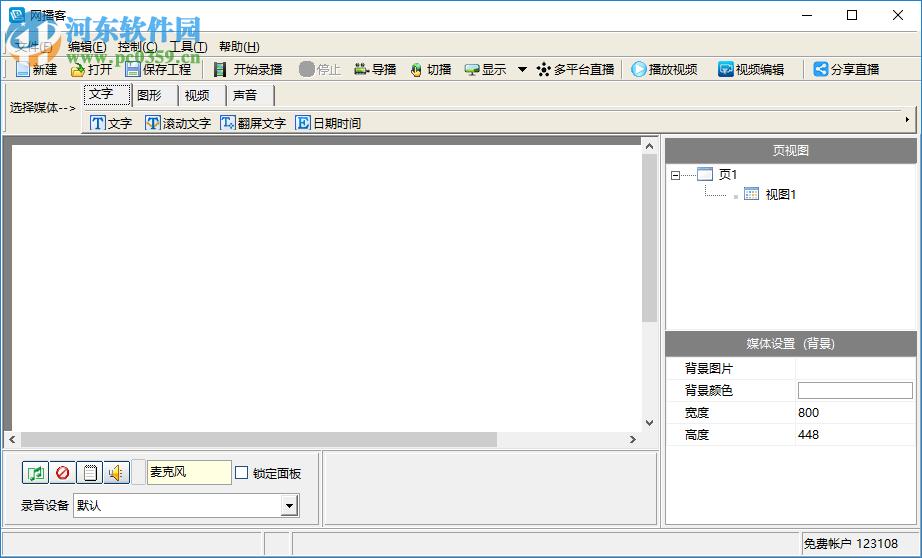The width and height of the screenshot is (922, 558).
Task: Insert 日期时间 date and time
Action: [x=328, y=123]
